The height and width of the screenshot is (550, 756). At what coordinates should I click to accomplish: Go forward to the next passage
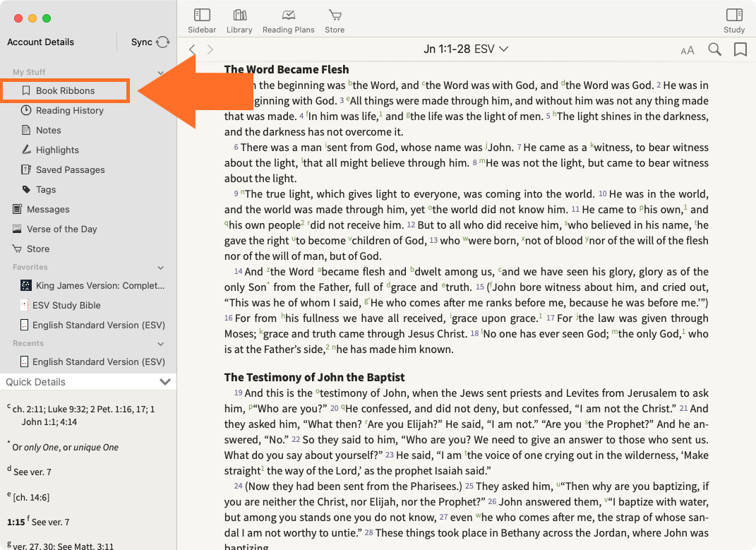(210, 49)
